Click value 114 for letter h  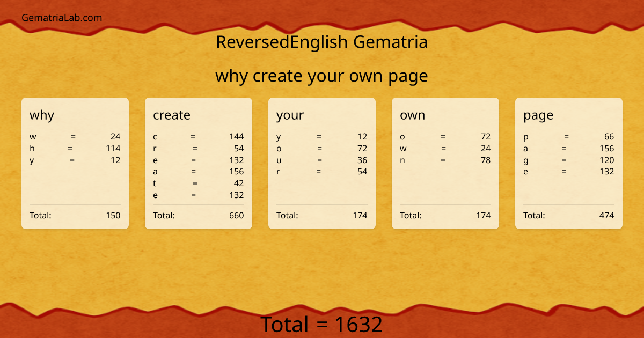pos(113,149)
